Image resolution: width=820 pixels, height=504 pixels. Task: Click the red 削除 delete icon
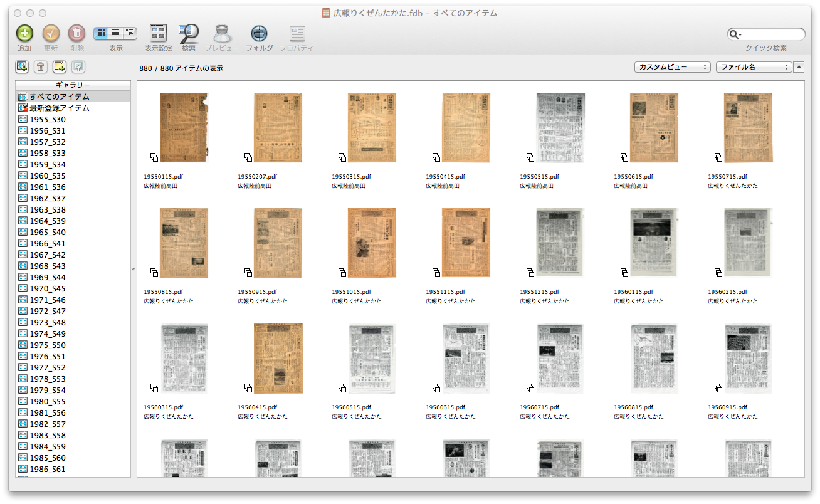pyautogui.click(x=77, y=33)
